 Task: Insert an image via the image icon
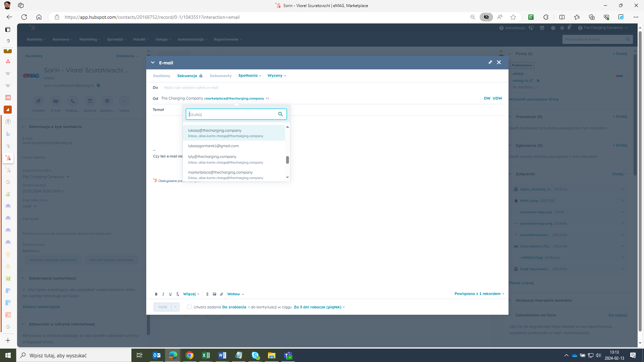pyautogui.click(x=215, y=294)
